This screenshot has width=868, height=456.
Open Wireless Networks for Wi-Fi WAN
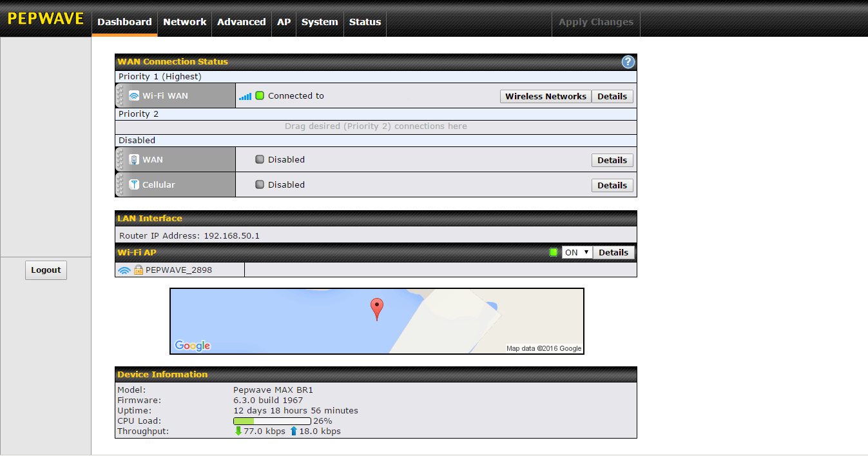[x=546, y=96]
